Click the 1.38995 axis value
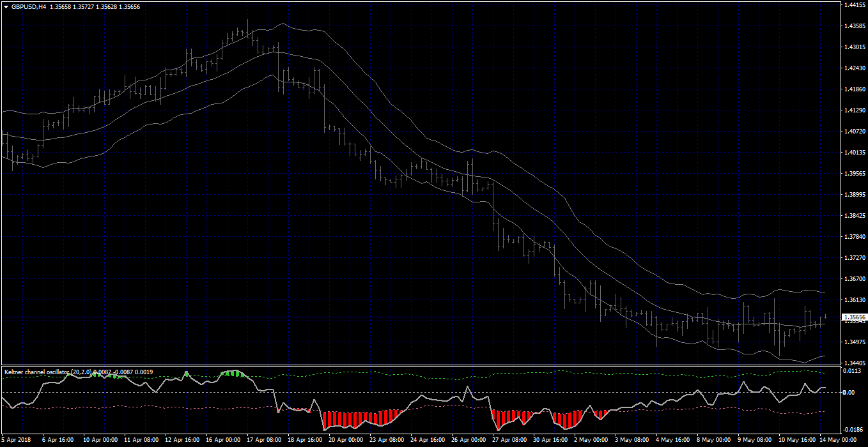 pos(854,195)
